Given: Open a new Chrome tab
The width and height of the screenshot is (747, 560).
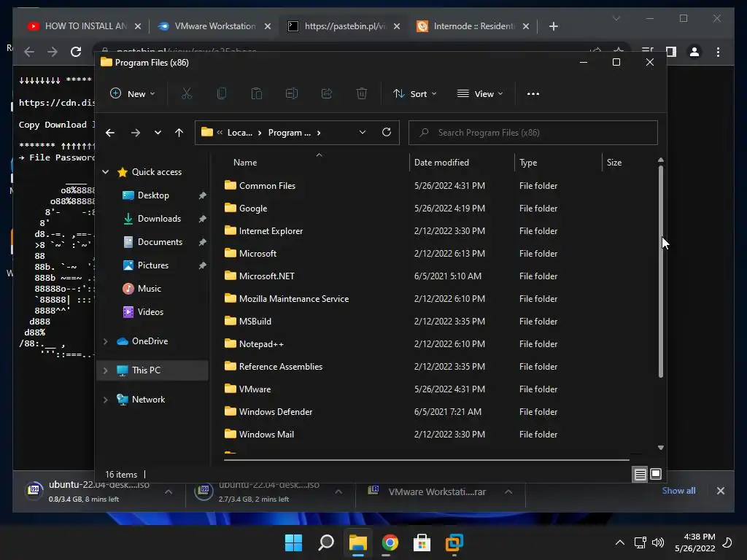Looking at the screenshot, I should point(553,26).
